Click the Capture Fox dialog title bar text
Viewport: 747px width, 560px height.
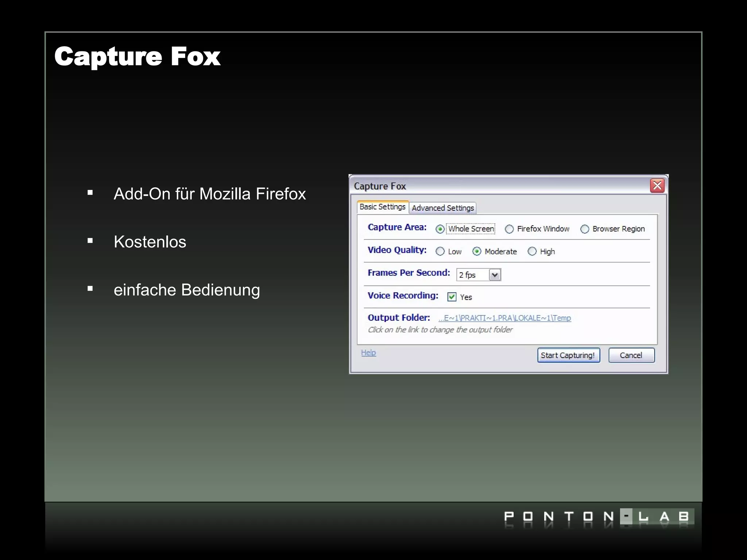point(380,186)
